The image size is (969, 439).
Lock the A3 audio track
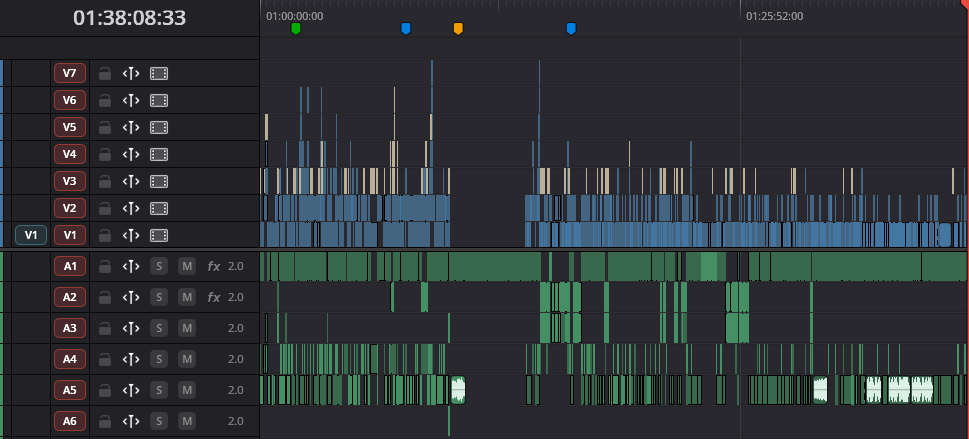click(105, 328)
